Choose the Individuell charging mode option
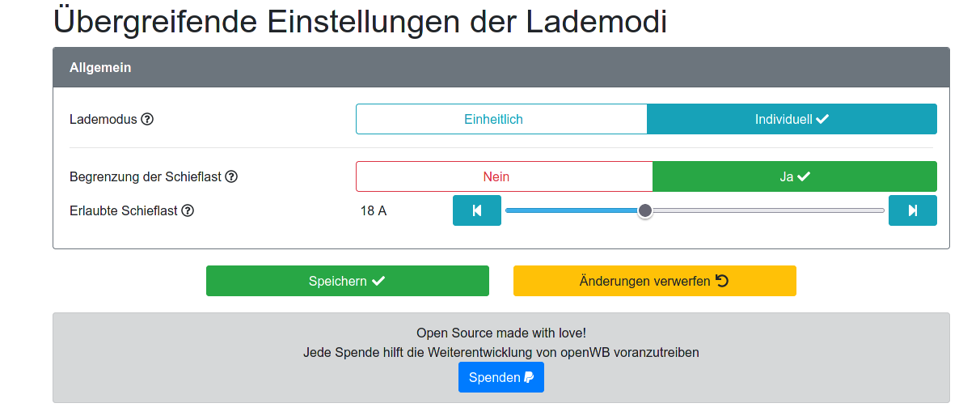The height and width of the screenshot is (416, 980). [x=792, y=119]
